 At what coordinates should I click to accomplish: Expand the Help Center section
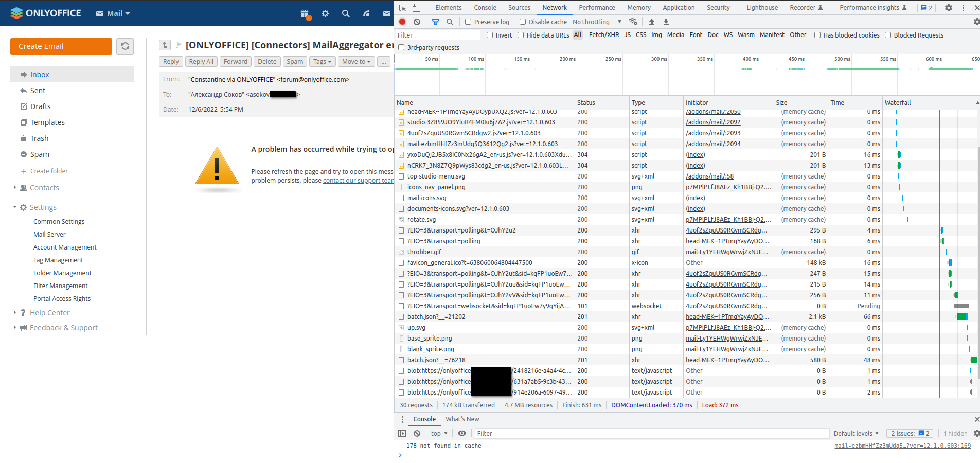tap(14, 313)
